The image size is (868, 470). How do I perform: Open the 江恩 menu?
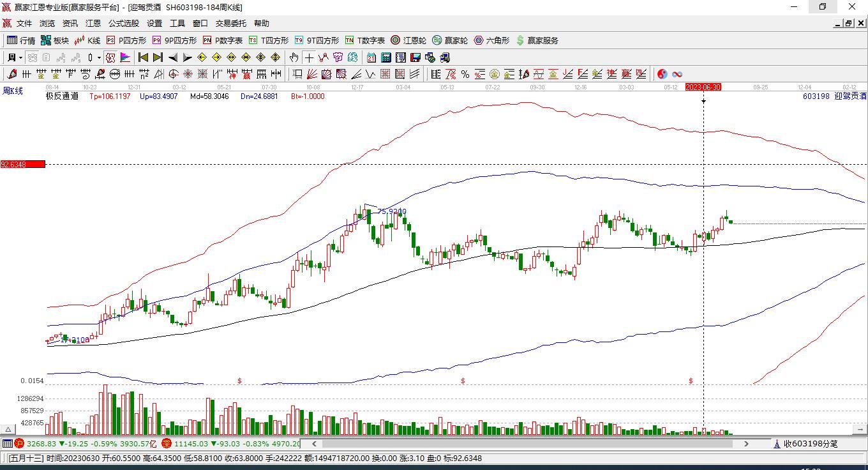click(93, 24)
